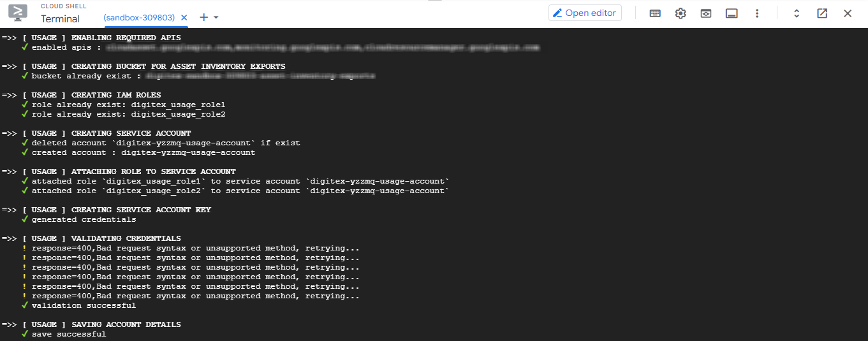The height and width of the screenshot is (341, 868).
Task: Click the Cloud Shell terminal logo icon
Action: [x=18, y=13]
